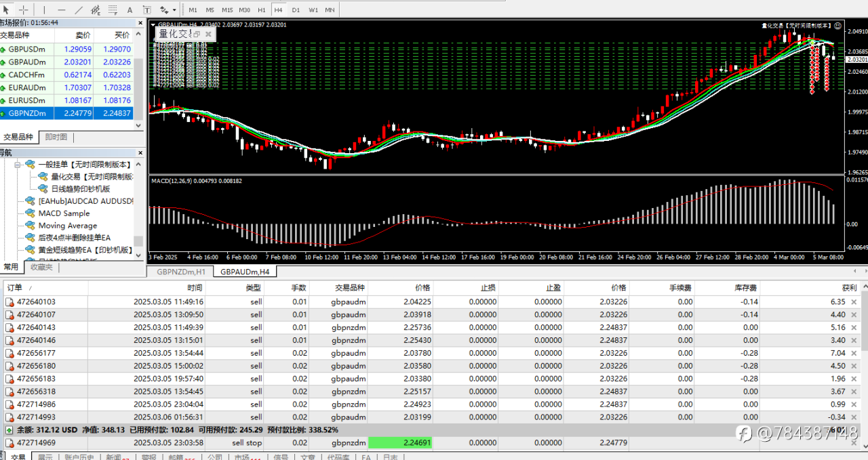Select the vertical line drawing tool

[x=45, y=9]
